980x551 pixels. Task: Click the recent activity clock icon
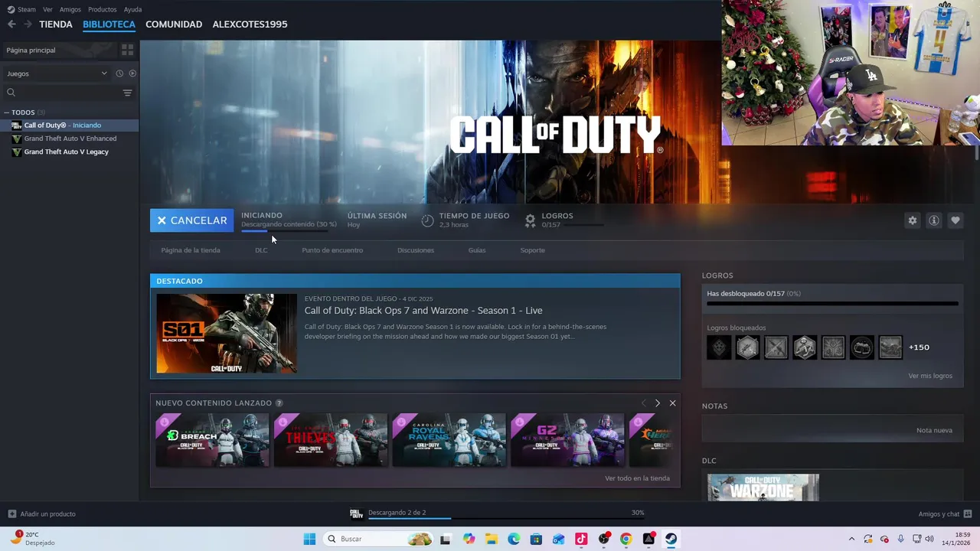tap(119, 73)
